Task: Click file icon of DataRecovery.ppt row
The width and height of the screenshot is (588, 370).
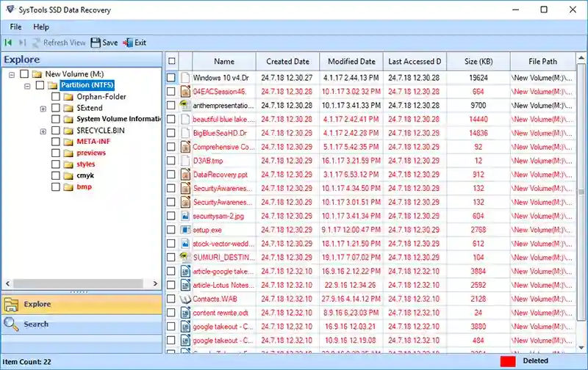Action: [185, 175]
